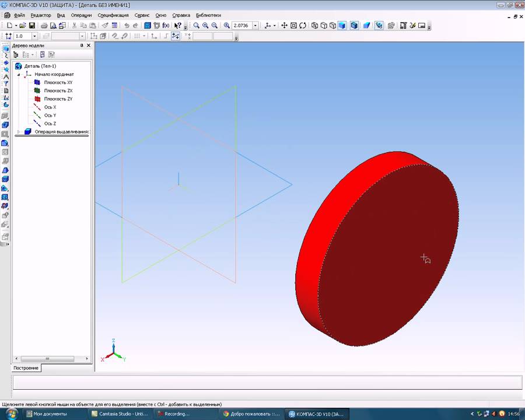The image size is (525, 420).
Task: Click the Undo arrow icon
Action: coord(127,26)
